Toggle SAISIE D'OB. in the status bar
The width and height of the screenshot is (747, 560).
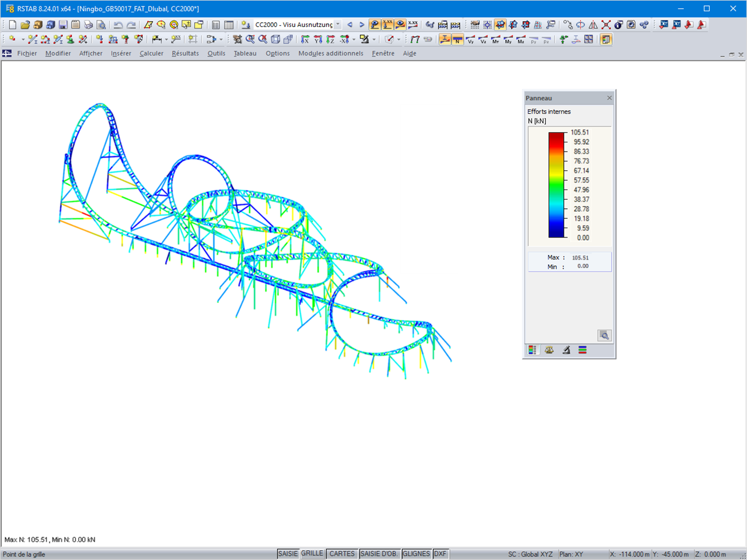379,554
